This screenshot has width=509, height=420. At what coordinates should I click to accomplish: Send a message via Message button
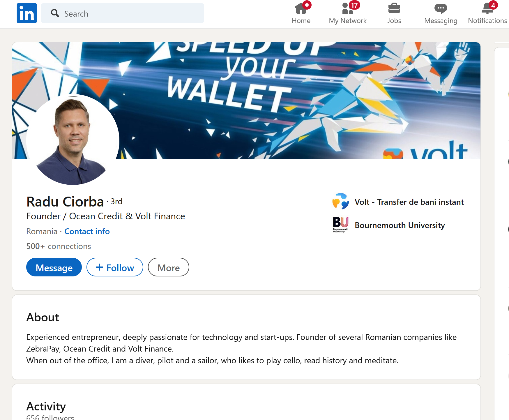point(54,267)
